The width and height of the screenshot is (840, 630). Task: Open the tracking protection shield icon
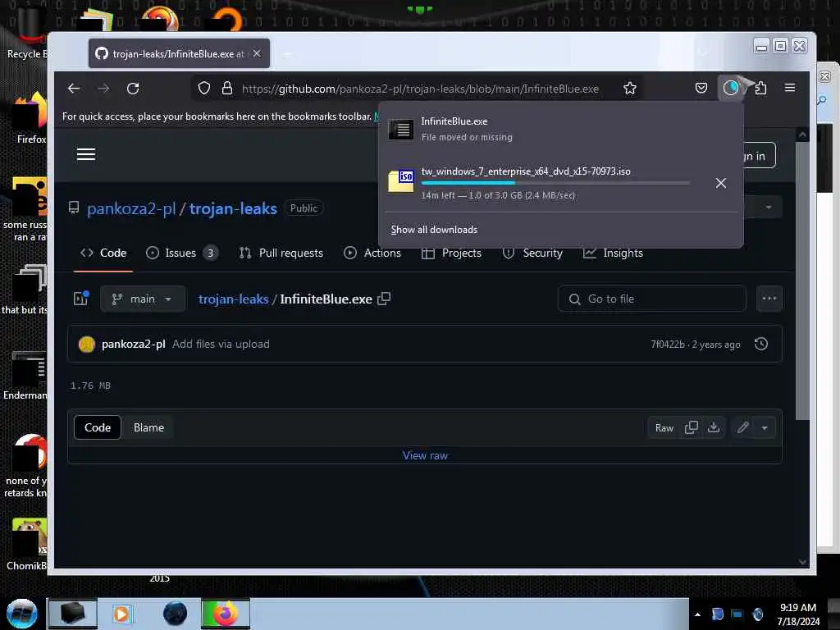click(204, 89)
